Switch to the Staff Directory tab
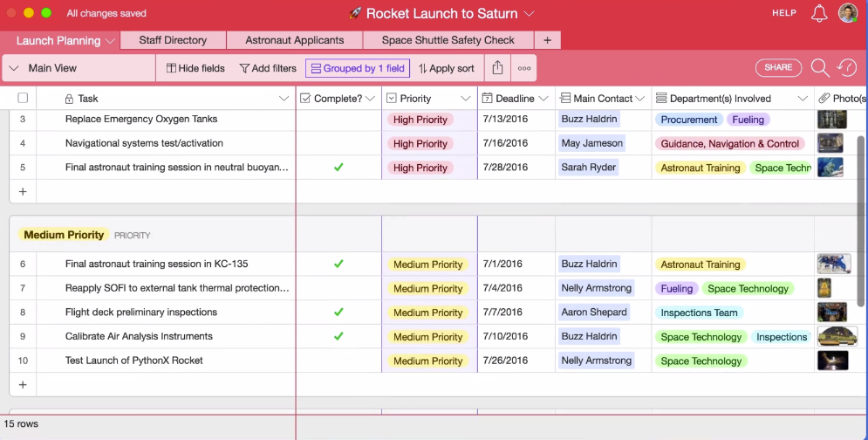The image size is (868, 440). [x=173, y=40]
